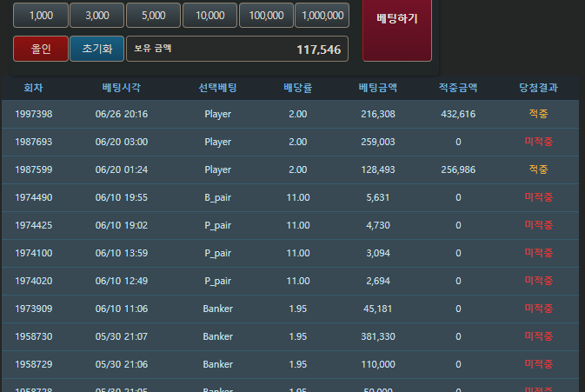Click bet time 06/10 19:02

pyautogui.click(x=121, y=225)
